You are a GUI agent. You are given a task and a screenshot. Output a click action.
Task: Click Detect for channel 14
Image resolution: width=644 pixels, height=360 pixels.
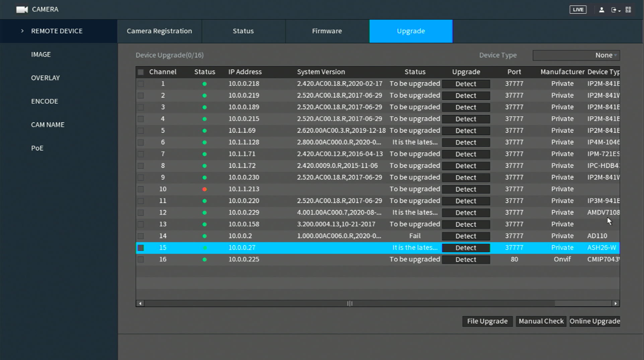pos(466,236)
